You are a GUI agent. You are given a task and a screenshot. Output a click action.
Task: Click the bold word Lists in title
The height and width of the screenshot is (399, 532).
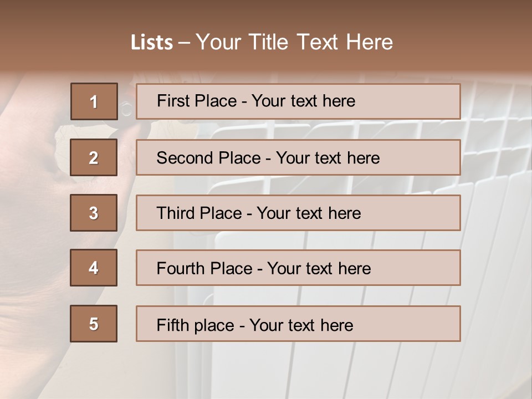(x=151, y=43)
